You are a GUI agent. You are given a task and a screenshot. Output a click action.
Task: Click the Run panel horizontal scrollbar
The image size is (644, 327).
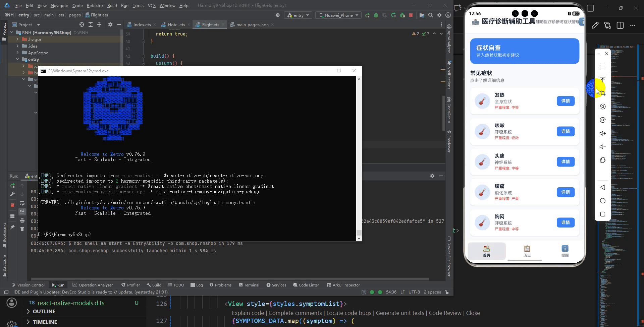coord(230,279)
